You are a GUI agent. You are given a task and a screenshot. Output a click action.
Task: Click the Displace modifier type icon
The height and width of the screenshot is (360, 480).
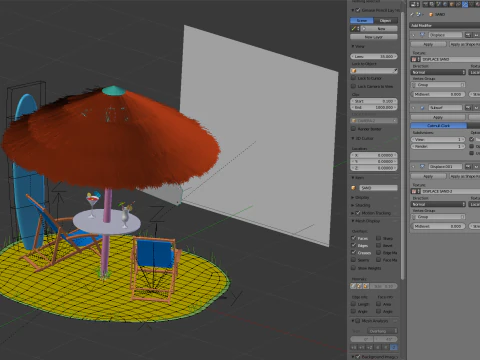pyautogui.click(x=422, y=35)
